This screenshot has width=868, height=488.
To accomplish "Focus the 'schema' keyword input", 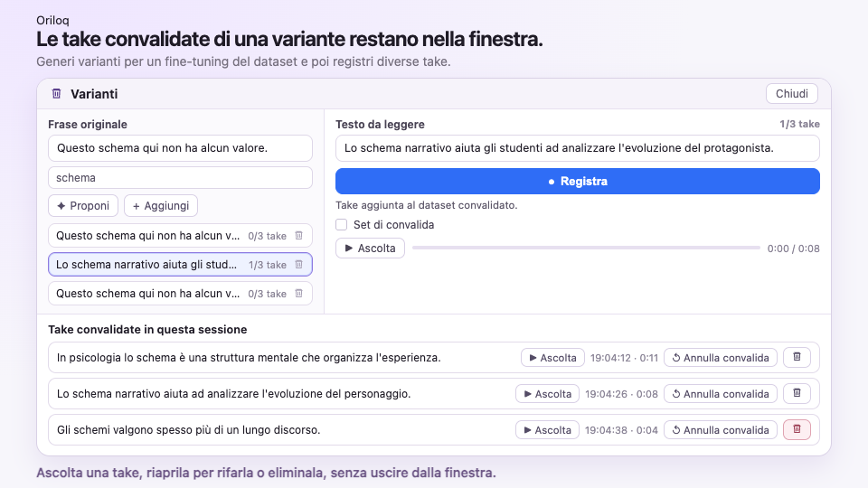I will (180, 178).
